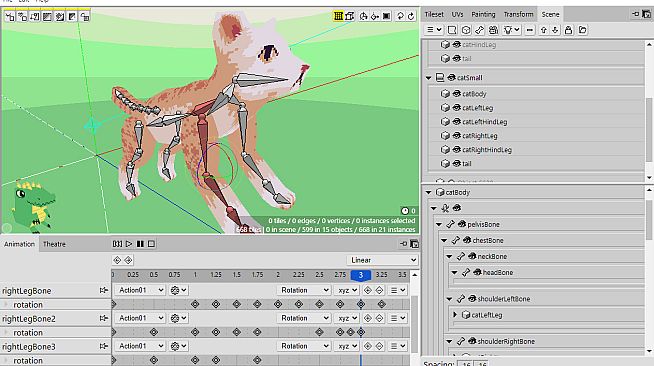Screen dimensions: 654x366
Task: Open the Painting tab
Action: pyautogui.click(x=483, y=14)
